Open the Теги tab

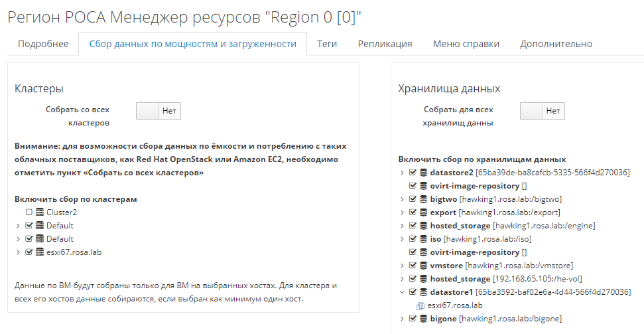point(326,44)
